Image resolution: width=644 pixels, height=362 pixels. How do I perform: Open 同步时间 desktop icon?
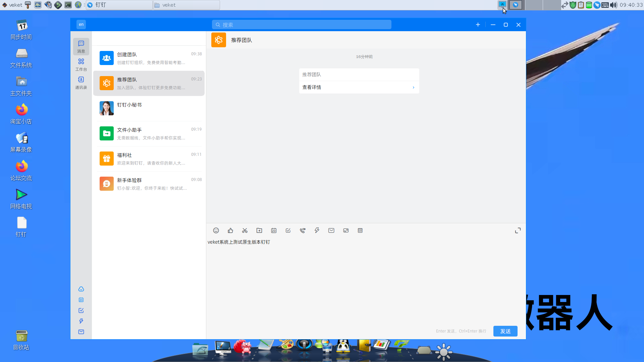pyautogui.click(x=21, y=30)
